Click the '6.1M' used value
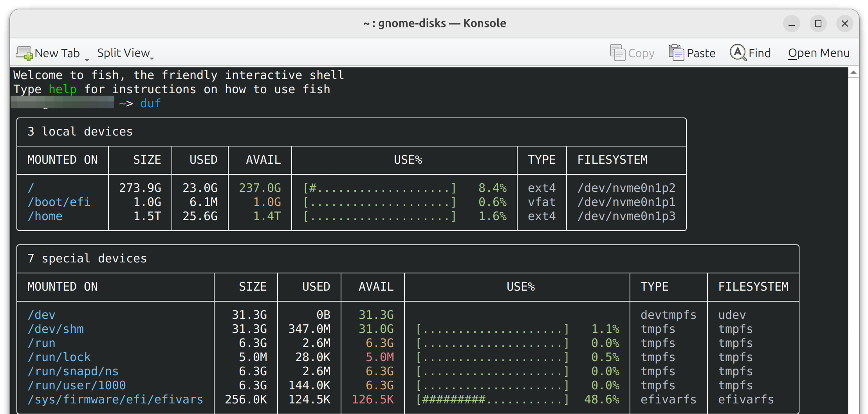 tap(204, 202)
